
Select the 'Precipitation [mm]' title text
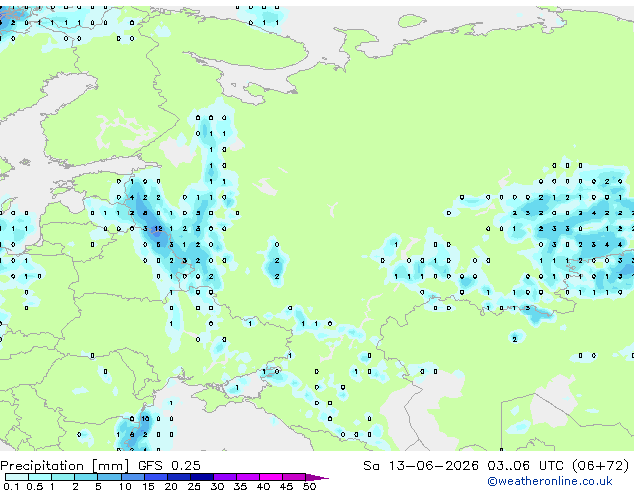pos(64,466)
